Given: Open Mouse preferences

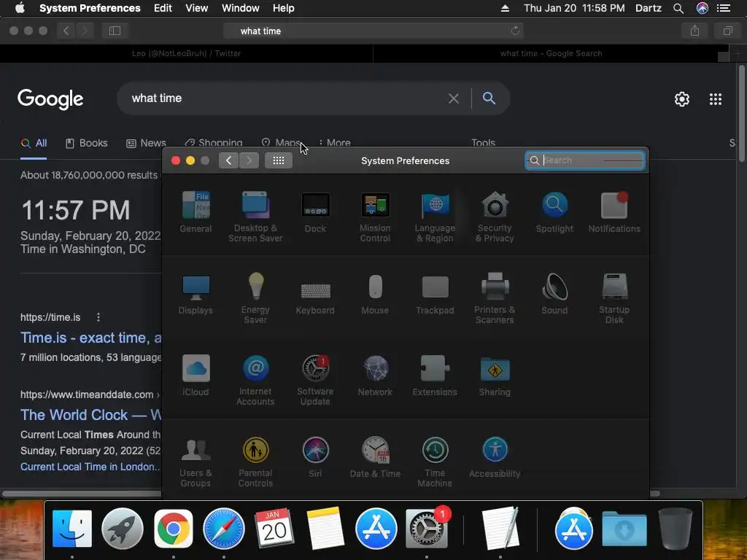Looking at the screenshot, I should (x=375, y=294).
